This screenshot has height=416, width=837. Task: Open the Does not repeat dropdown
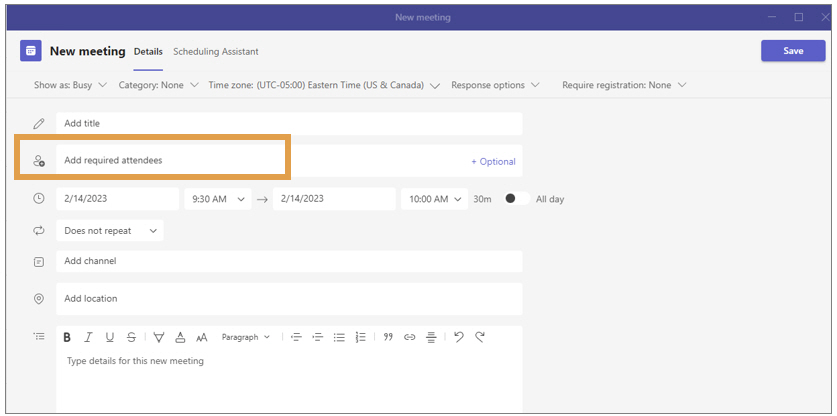(110, 231)
